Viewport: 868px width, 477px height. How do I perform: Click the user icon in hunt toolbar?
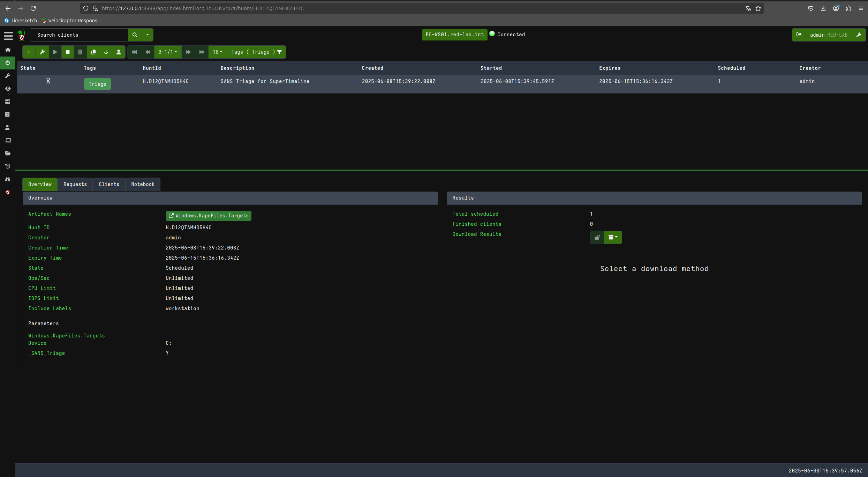[x=119, y=52]
